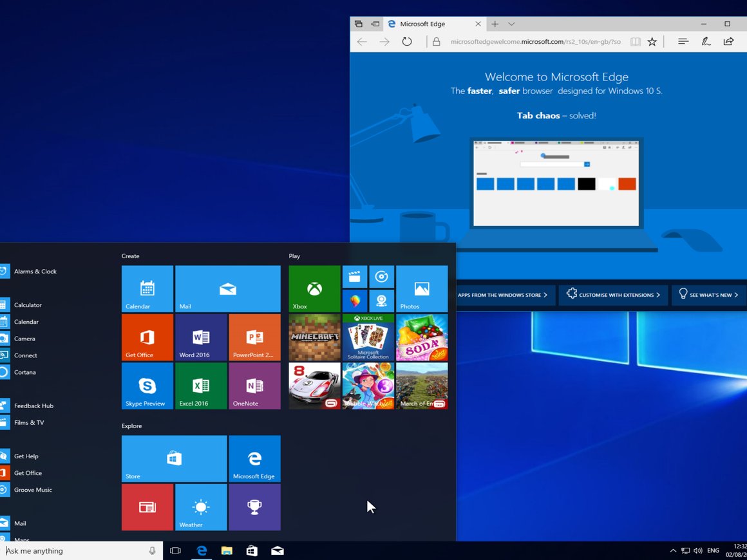Follow the See What's New link
This screenshot has width=747, height=560.
pos(708,295)
